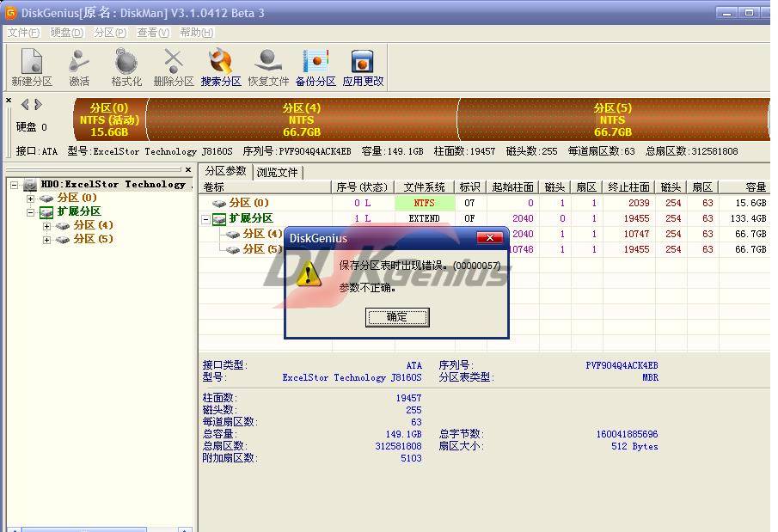Image resolution: width=778 pixels, height=532 pixels.
Task: Click the 容量 column header
Action: point(744,187)
